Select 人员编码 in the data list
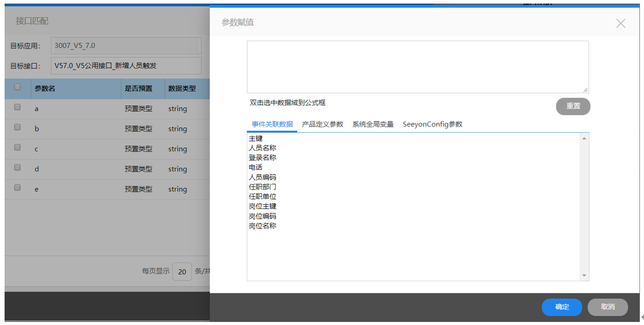 pos(263,177)
